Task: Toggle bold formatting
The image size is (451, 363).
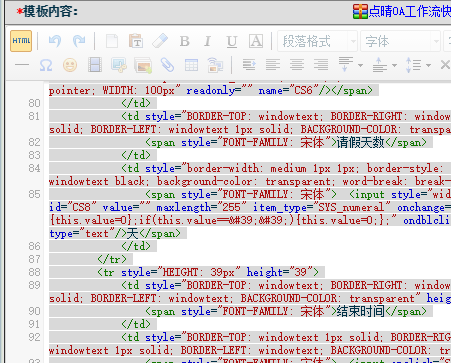Action: 184,41
